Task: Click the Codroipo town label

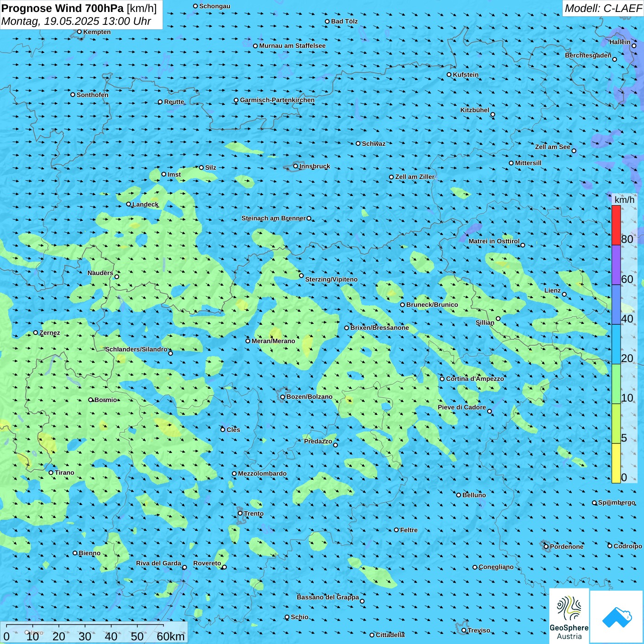Action: coord(628,546)
